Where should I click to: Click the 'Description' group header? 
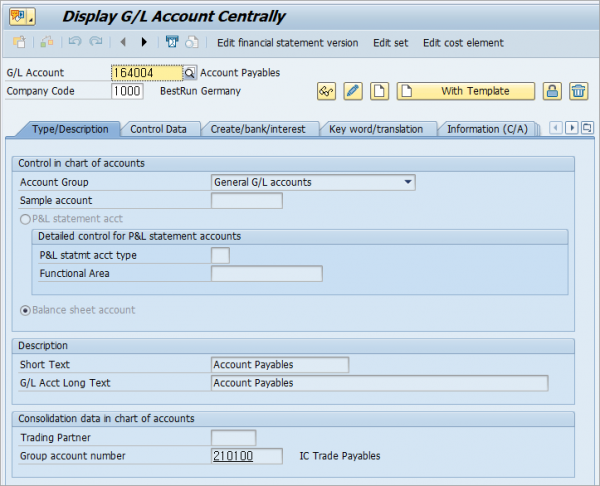click(43, 346)
